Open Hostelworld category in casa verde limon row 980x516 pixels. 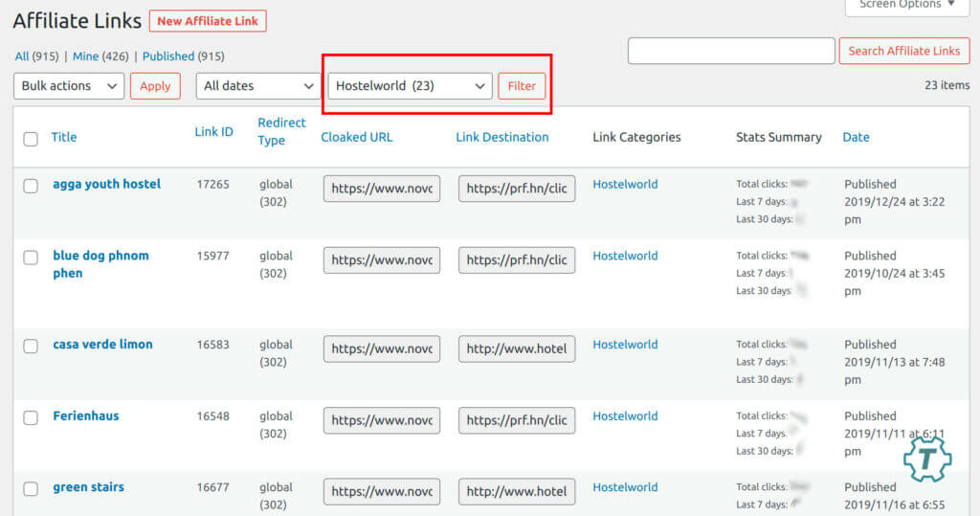coord(625,344)
